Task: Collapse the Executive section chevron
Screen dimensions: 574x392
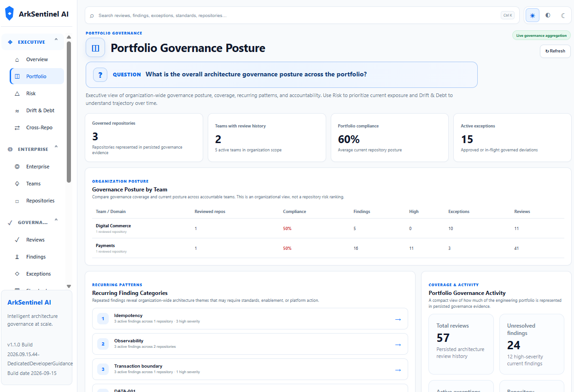Action: click(x=56, y=40)
